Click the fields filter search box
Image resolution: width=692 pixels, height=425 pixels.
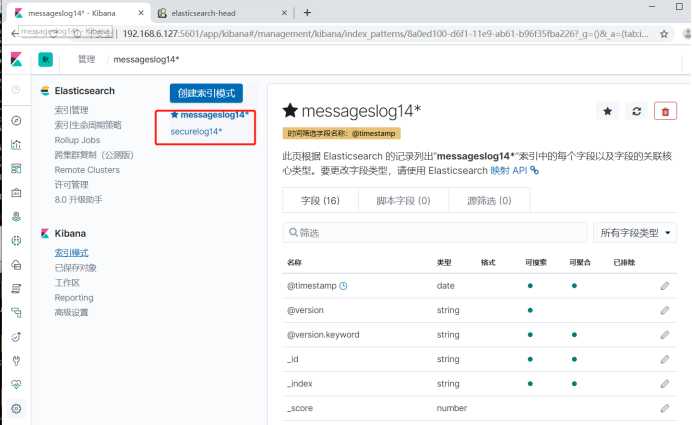coord(435,233)
